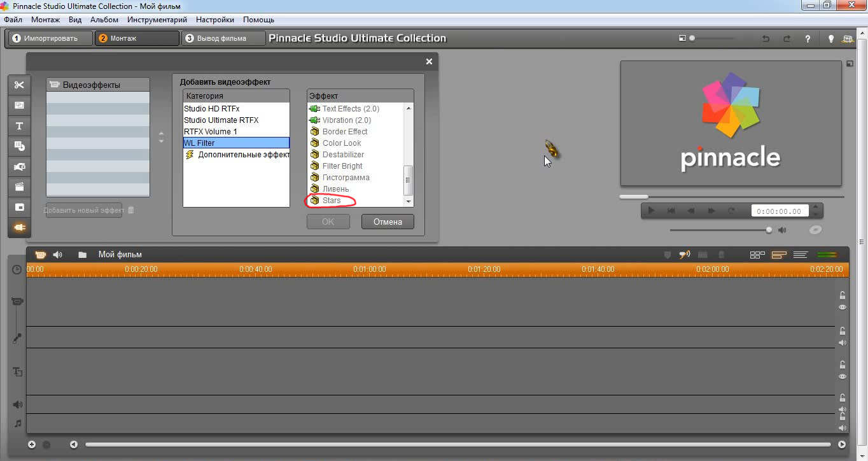The image size is (868, 461).
Task: Switch to text list view
Action: pos(801,255)
